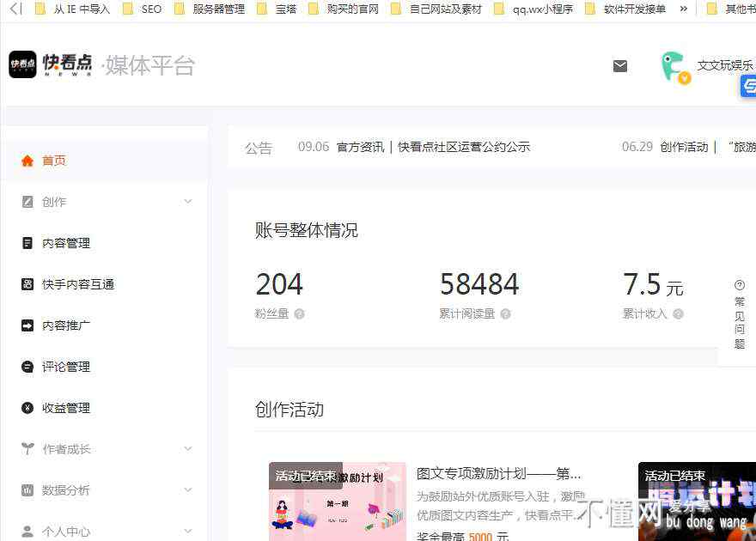The height and width of the screenshot is (541, 756).
Task: Click the 公告 label
Action: 259,148
